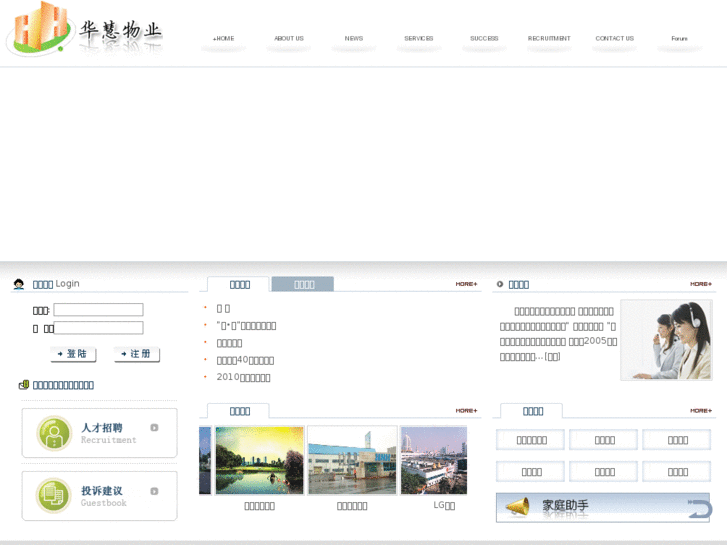
Task: Open the news item starting with 2010
Action: point(243,377)
